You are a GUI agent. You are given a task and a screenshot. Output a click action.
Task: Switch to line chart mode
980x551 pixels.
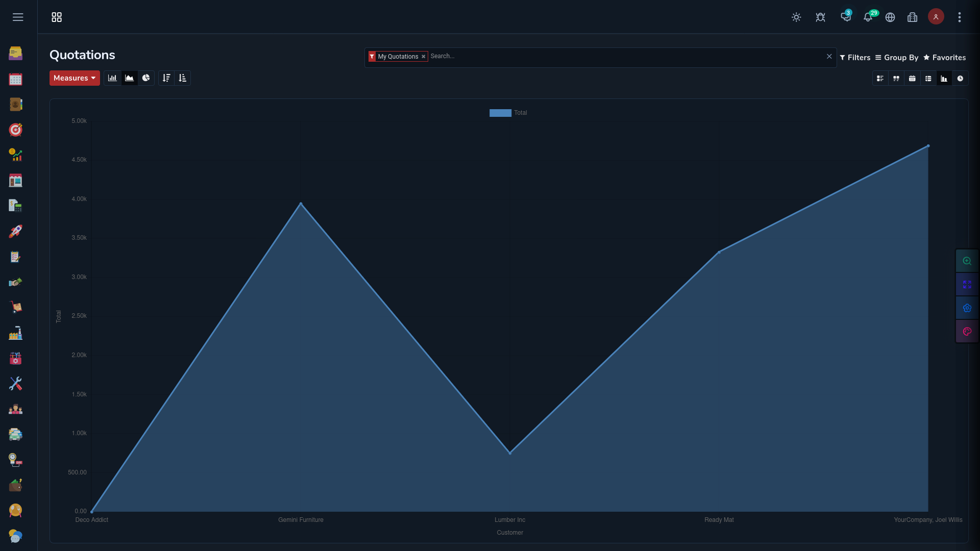click(x=129, y=78)
